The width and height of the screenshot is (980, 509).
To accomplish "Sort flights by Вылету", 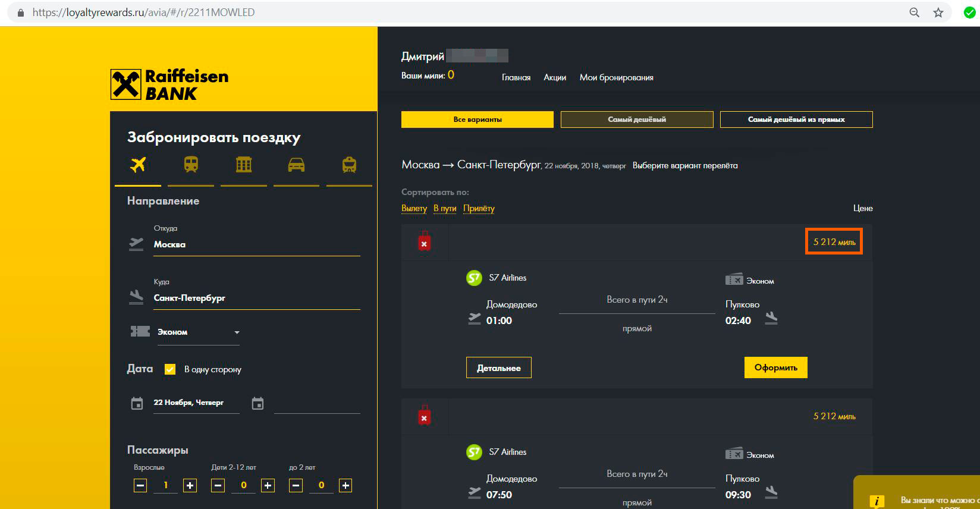I will click(x=414, y=208).
